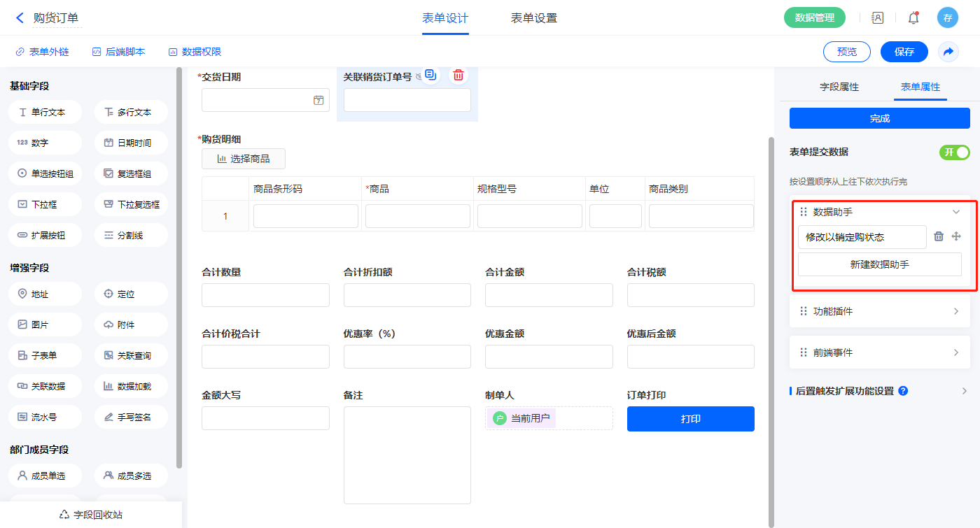Click the copy icon on 关联销货订单号 field
The image size is (980, 528).
430,75
